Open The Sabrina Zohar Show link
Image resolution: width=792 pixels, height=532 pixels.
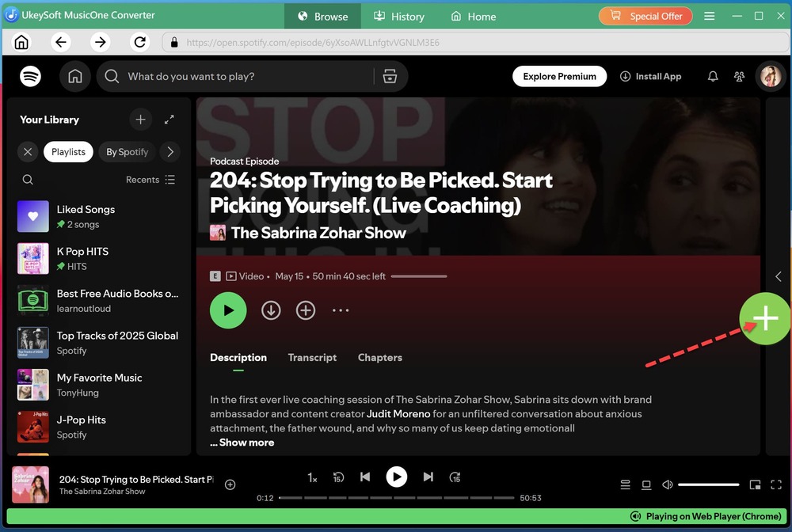point(318,233)
